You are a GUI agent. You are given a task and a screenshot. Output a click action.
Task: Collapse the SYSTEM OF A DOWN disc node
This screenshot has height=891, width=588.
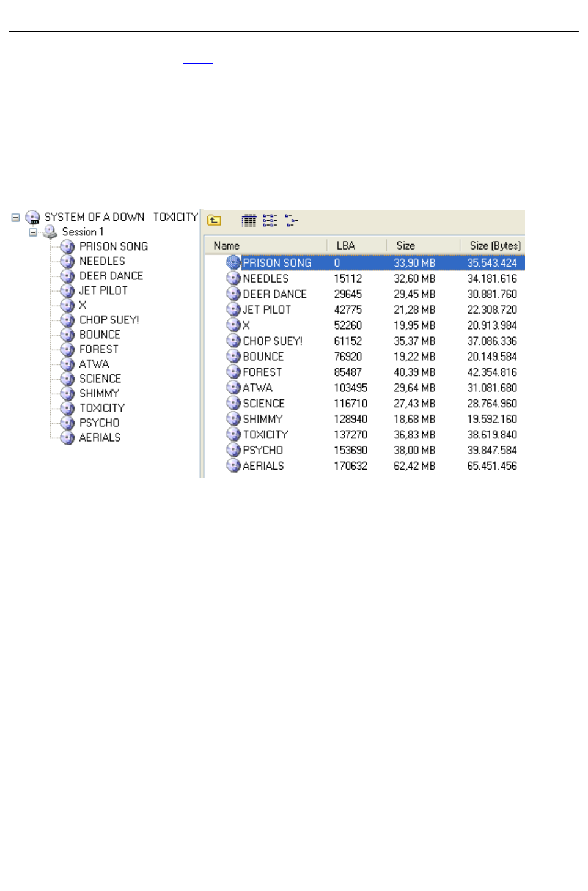(16, 217)
